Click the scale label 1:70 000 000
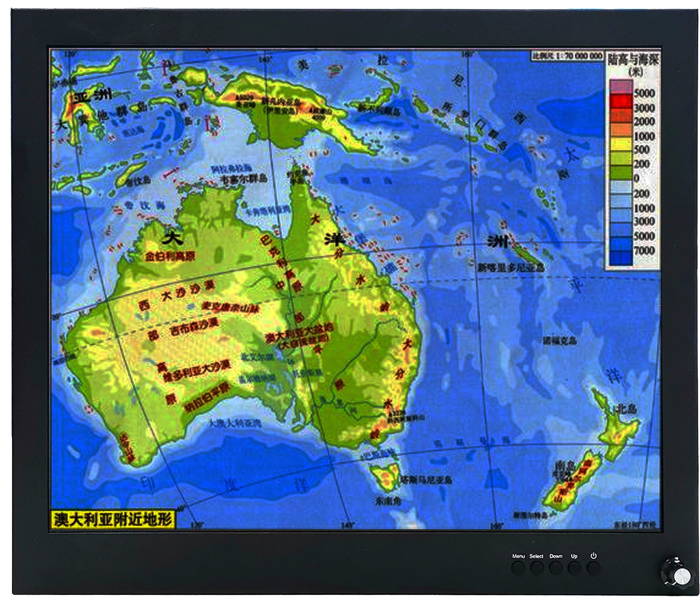Image resolution: width=700 pixels, height=605 pixels. pos(567,56)
